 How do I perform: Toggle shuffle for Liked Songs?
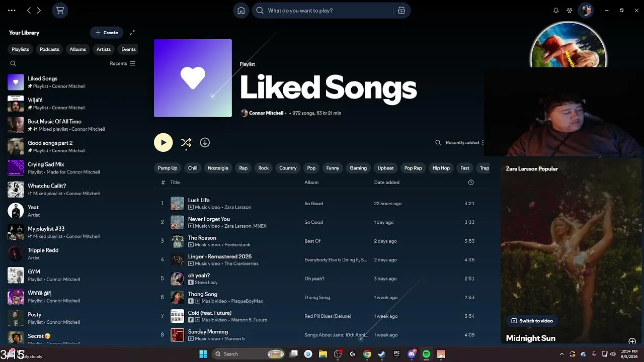point(186,143)
